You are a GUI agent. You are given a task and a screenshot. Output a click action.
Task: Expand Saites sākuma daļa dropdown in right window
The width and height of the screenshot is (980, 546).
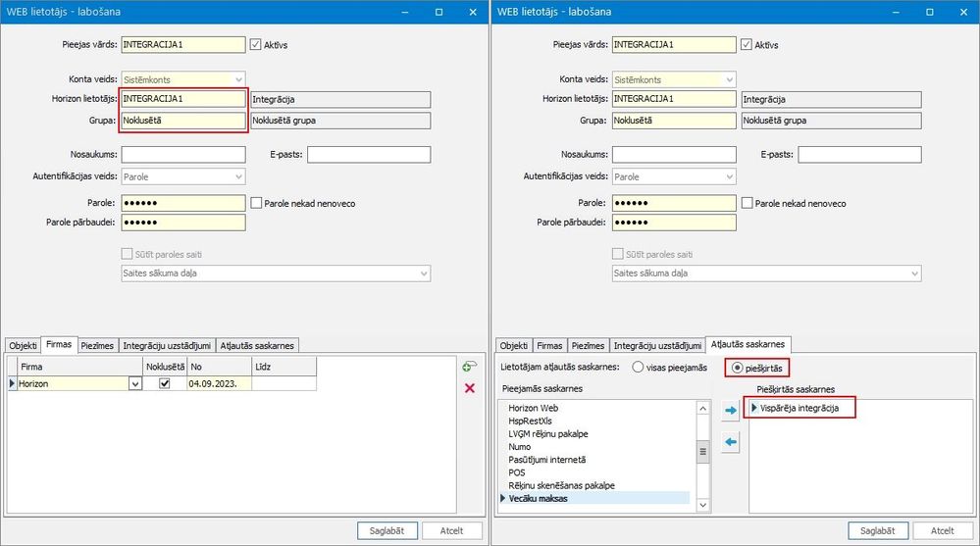pyautogui.click(x=914, y=273)
